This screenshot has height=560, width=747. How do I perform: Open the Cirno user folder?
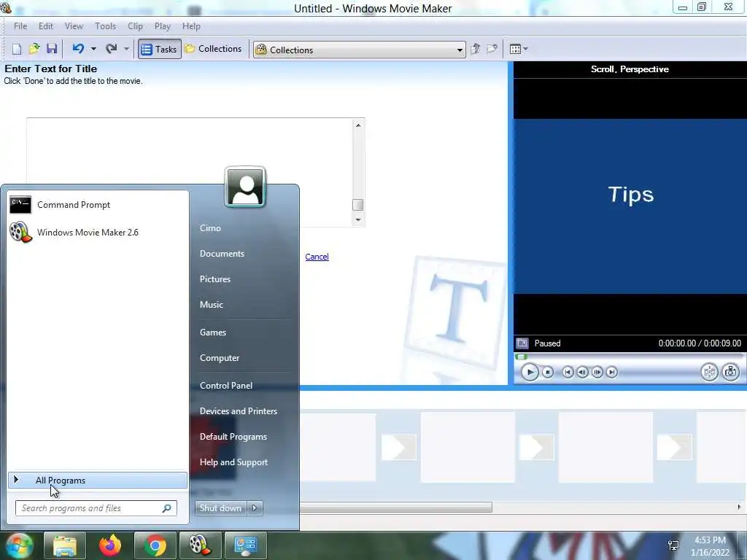coord(210,228)
